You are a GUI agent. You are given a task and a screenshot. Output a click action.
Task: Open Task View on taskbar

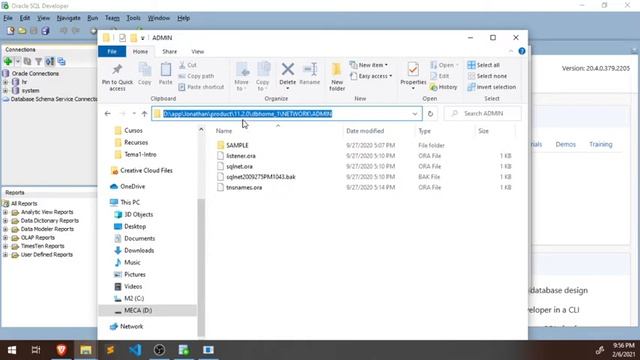pyautogui.click(x=36, y=350)
